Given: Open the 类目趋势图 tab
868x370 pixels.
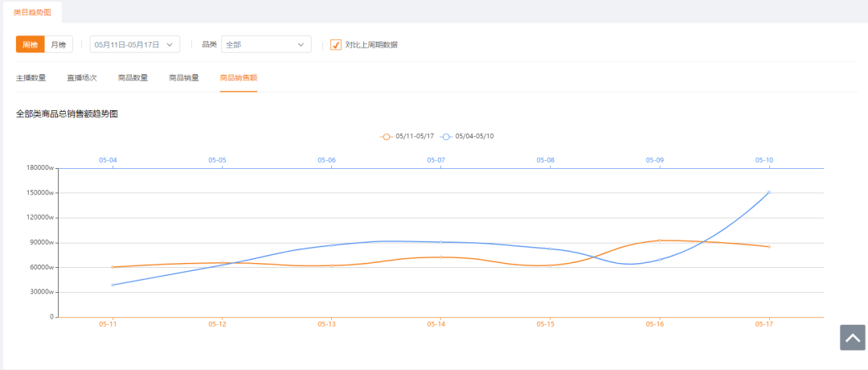Looking at the screenshot, I should click(31, 11).
